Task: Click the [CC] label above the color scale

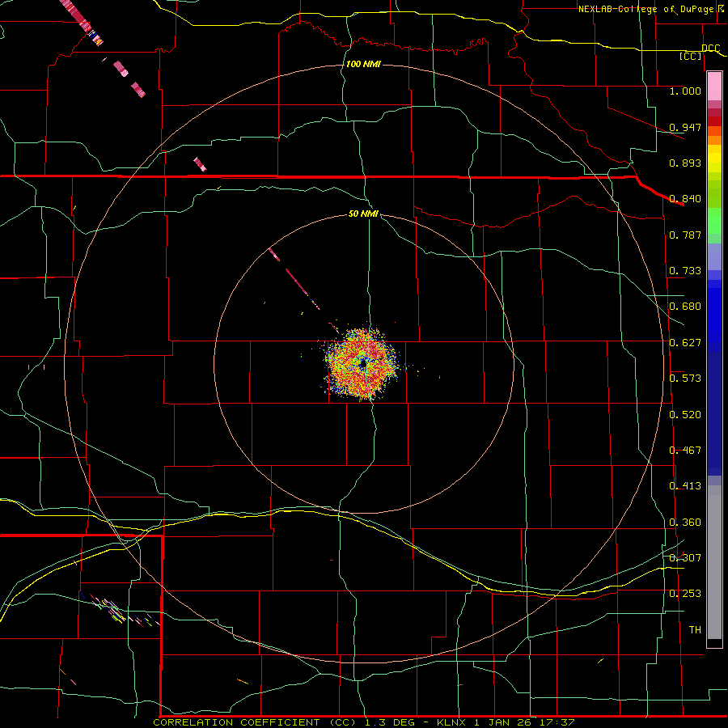Action: [691, 56]
